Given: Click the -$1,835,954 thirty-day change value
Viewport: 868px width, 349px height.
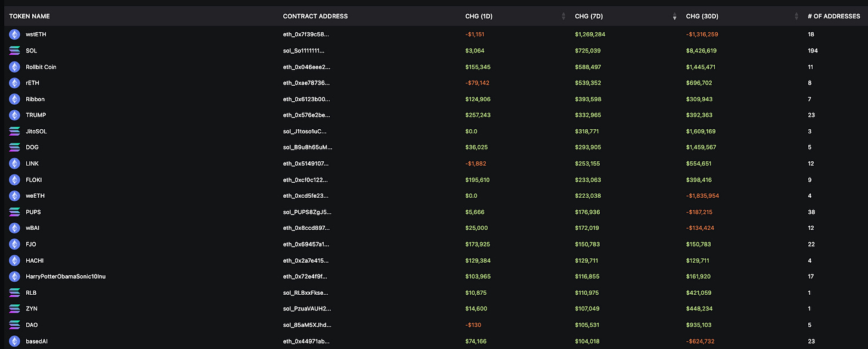Looking at the screenshot, I should [x=703, y=195].
